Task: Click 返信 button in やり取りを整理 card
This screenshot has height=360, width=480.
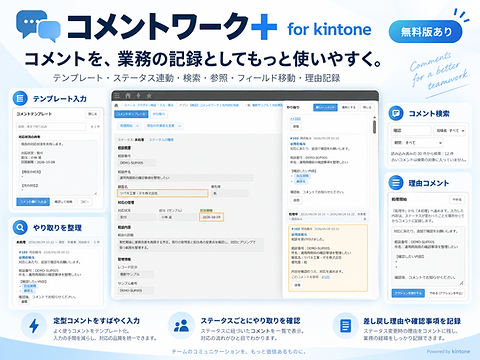Action: [x=24, y=301]
